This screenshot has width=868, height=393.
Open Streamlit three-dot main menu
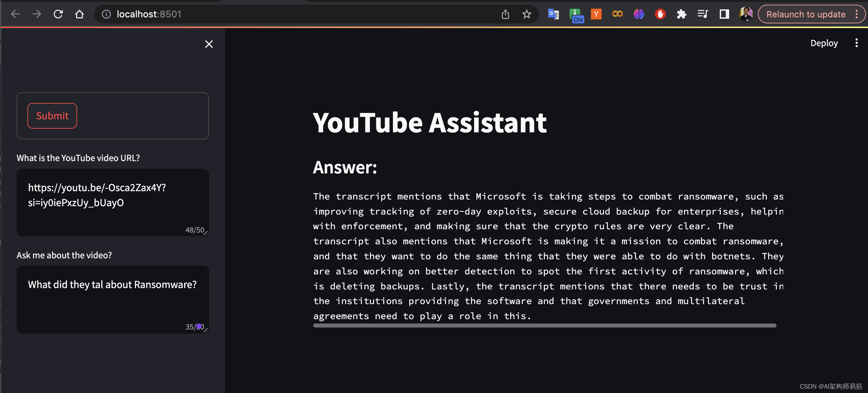click(856, 43)
